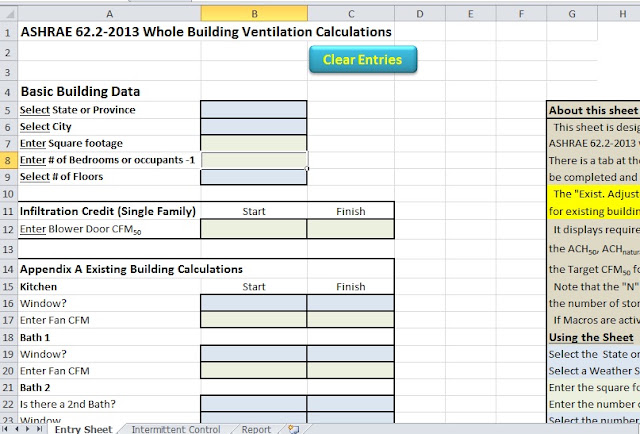Select column B header
The width and height of the screenshot is (640, 434).
click(x=254, y=14)
